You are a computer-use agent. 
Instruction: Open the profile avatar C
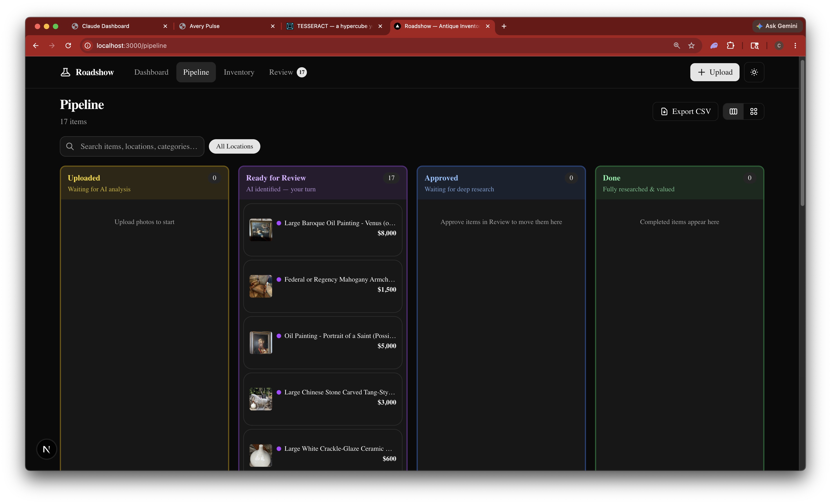click(779, 46)
